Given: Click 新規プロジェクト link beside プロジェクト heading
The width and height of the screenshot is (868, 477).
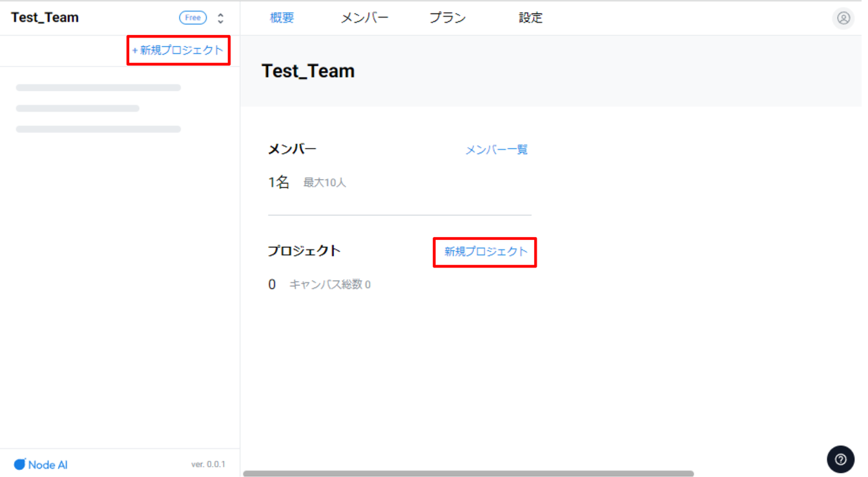Looking at the screenshot, I should click(x=486, y=251).
